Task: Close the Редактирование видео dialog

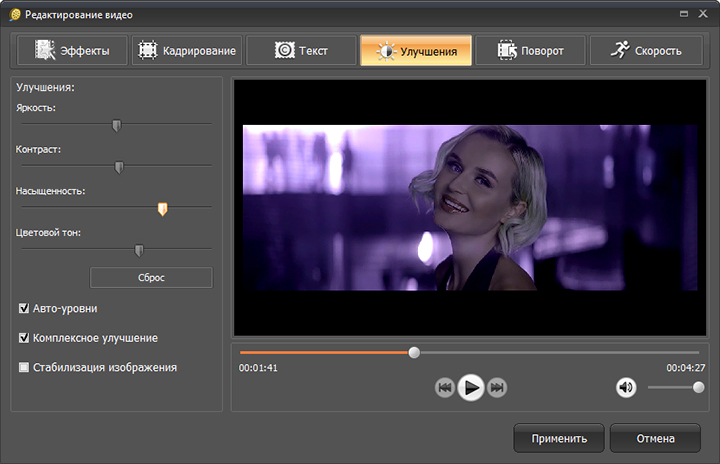Action: [x=703, y=14]
